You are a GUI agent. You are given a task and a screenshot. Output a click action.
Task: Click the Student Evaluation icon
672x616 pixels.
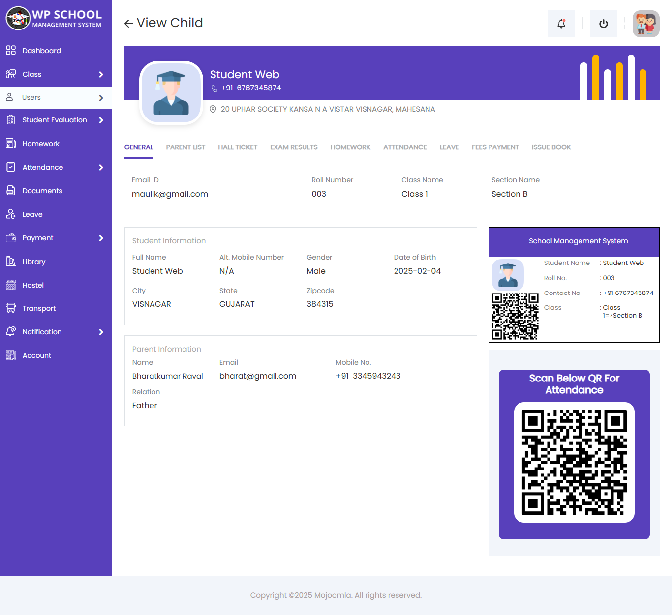click(11, 120)
